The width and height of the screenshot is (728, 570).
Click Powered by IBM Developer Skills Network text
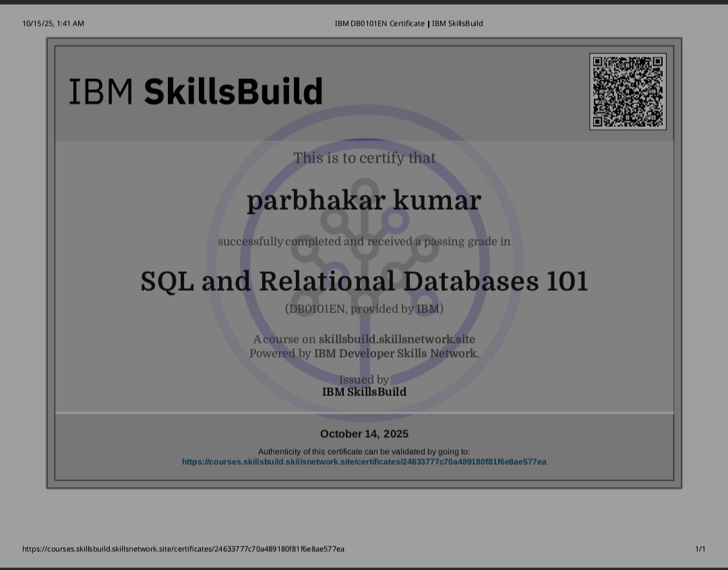coord(364,353)
